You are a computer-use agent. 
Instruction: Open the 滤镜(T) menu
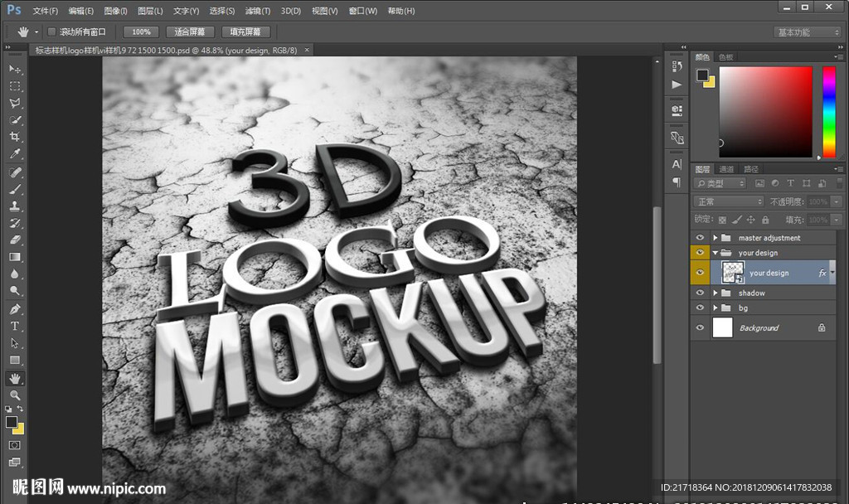point(258,11)
